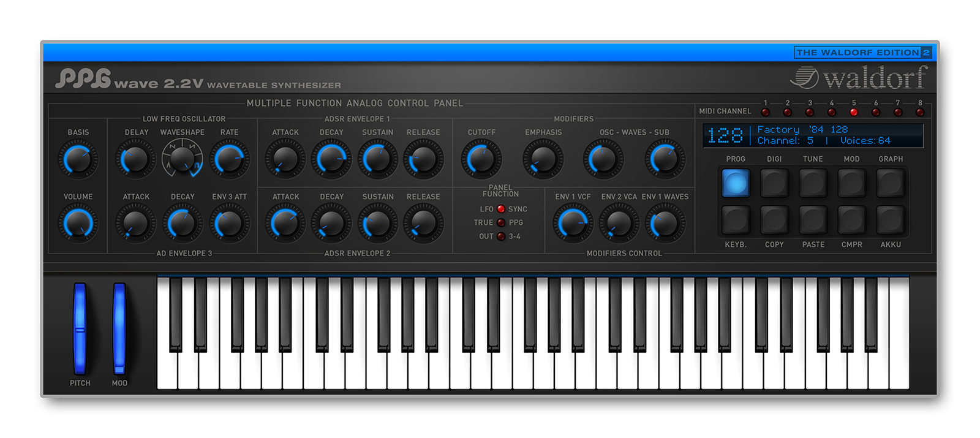The width and height of the screenshot is (980, 438).
Task: Click the PITCH bend wheel
Action: tap(80, 328)
